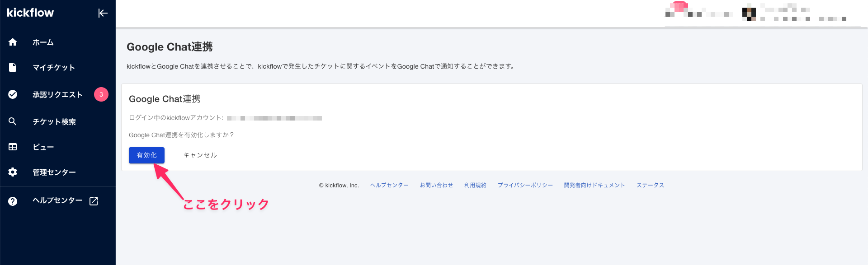Open the 利用規約 footer link

click(475, 186)
